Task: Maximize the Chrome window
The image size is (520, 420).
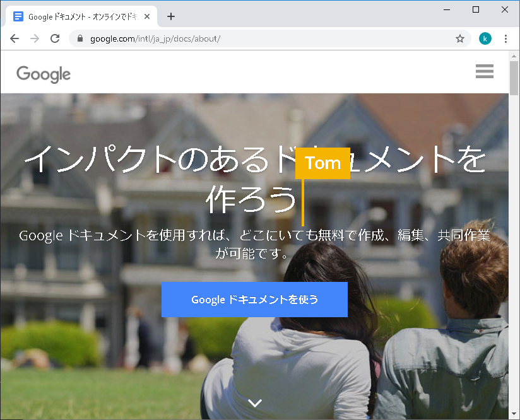Action: 476,9
